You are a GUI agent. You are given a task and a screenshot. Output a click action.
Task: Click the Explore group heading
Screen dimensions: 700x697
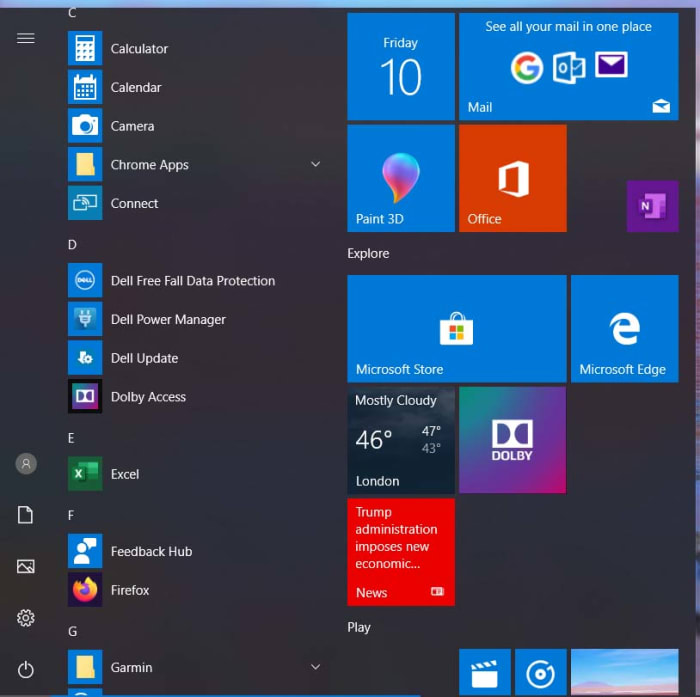pyautogui.click(x=368, y=254)
